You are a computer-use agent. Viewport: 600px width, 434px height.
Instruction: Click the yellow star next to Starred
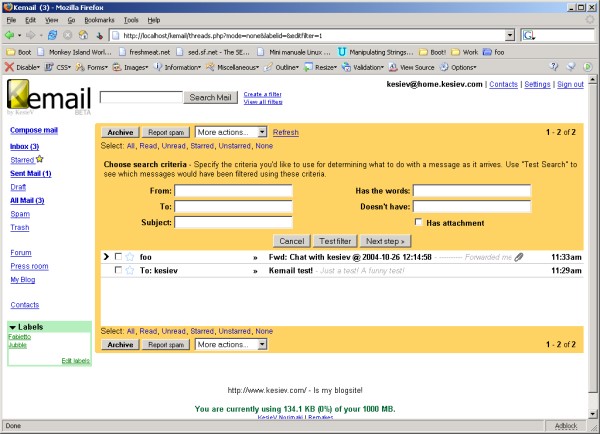click(40, 159)
